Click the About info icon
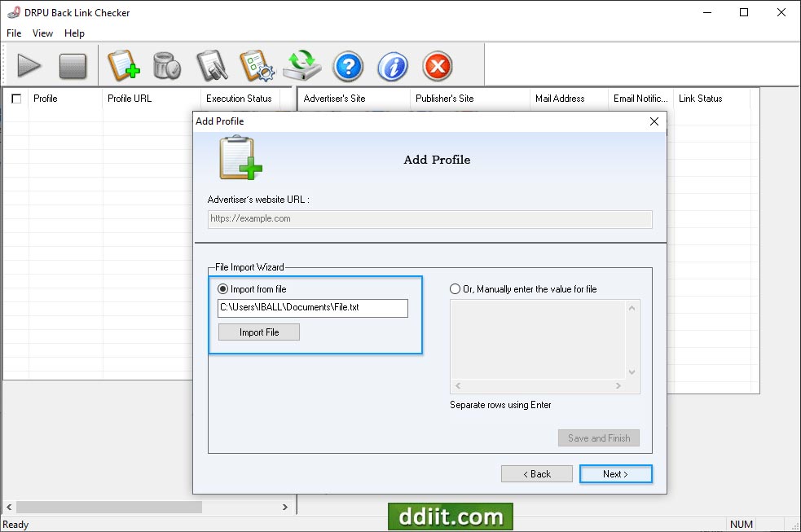Screen dimensions: 801x532 (x=392, y=66)
